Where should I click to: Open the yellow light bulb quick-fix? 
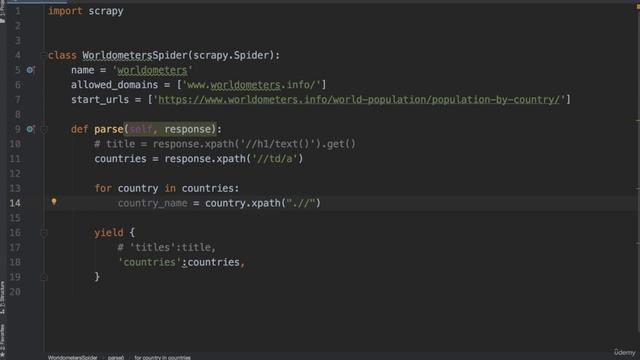tap(54, 202)
